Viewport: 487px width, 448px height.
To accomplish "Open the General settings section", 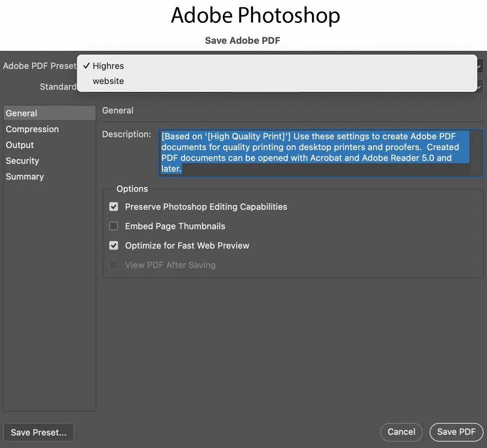I will [x=49, y=113].
